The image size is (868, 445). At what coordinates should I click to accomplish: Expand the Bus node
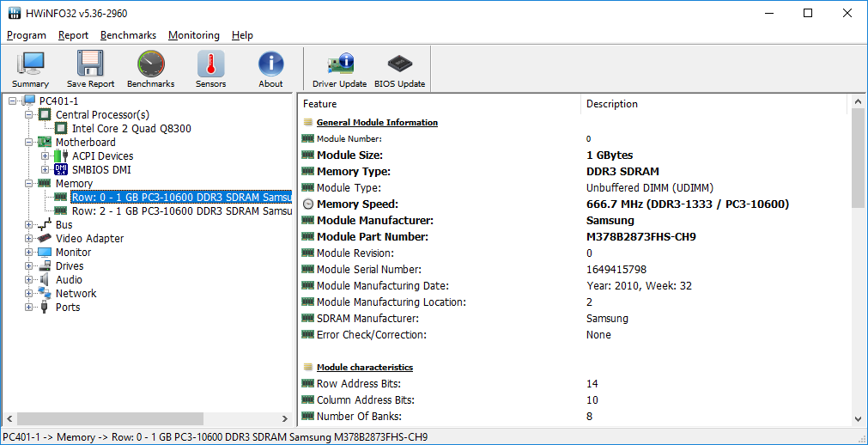point(29,225)
